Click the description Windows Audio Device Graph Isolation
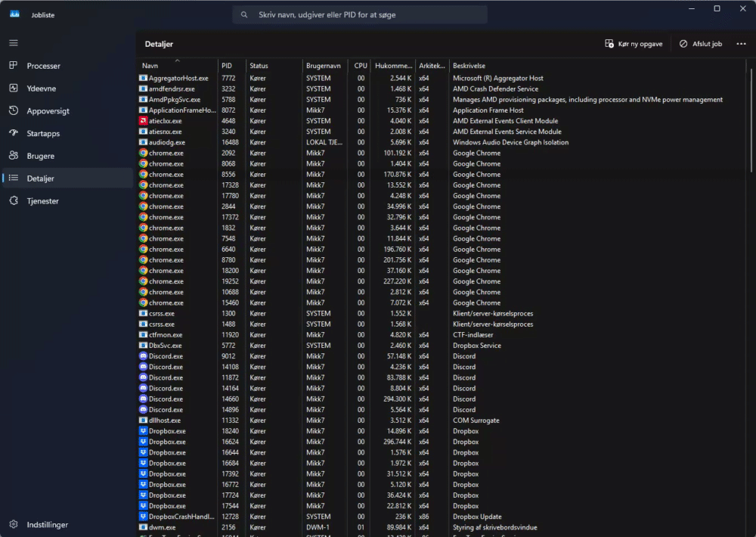Viewport: 756px width, 537px height. [510, 142]
